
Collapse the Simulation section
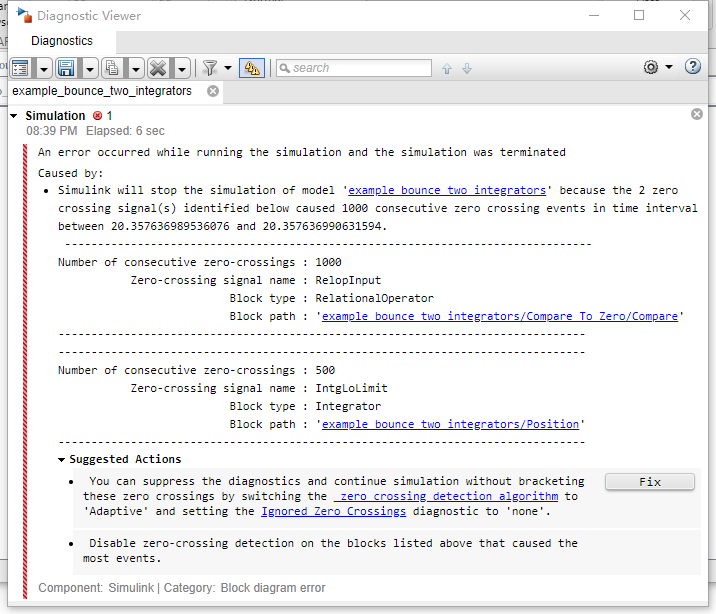[x=14, y=116]
